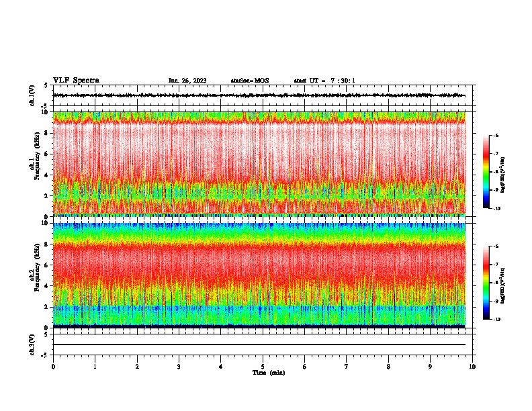Click the "start UT = 7 :30: 1" text
This screenshot has width=532, height=411.
324,81
